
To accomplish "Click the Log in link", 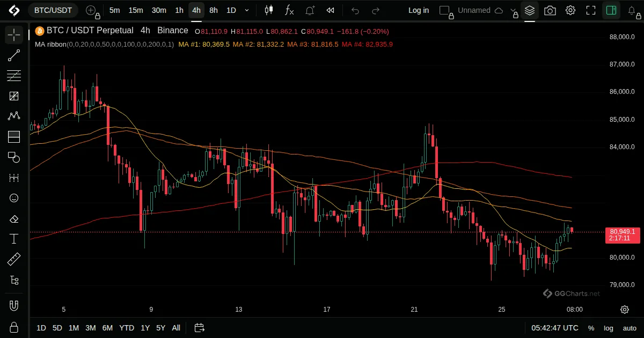I will 419,10.
